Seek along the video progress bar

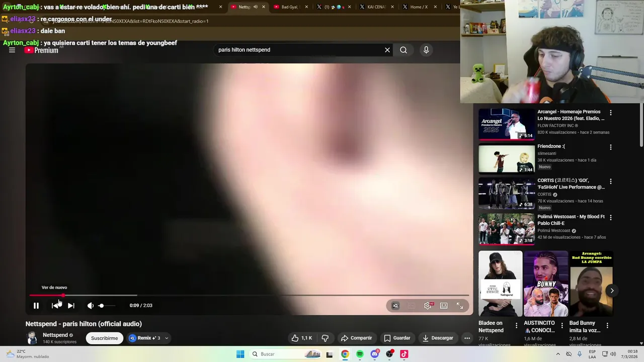[x=249, y=295]
